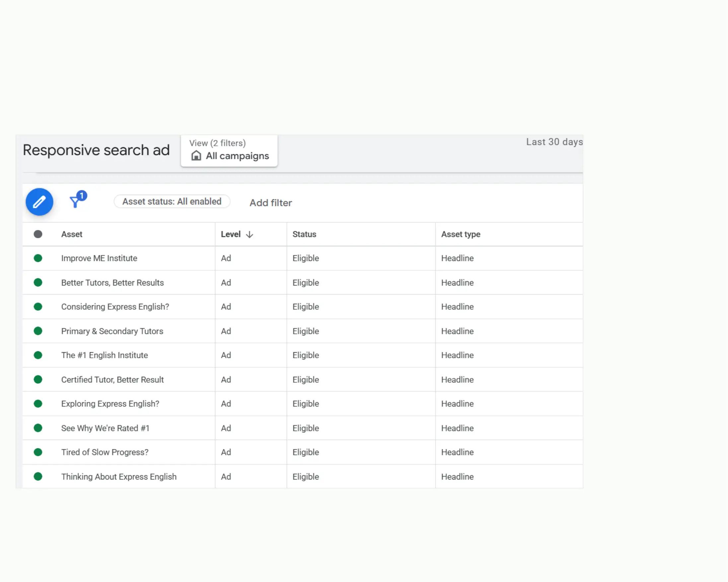Open the Exploring Express English? headline
Image resolution: width=728 pixels, height=582 pixels.
click(110, 404)
